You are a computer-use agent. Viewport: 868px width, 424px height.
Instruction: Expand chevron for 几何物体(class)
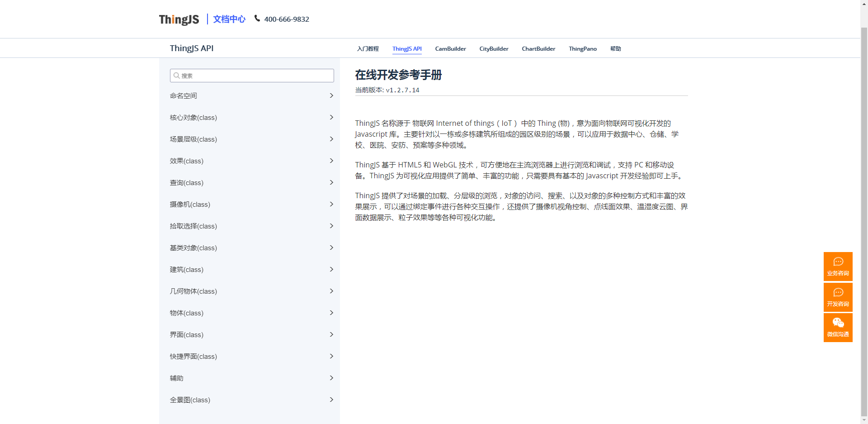click(331, 291)
